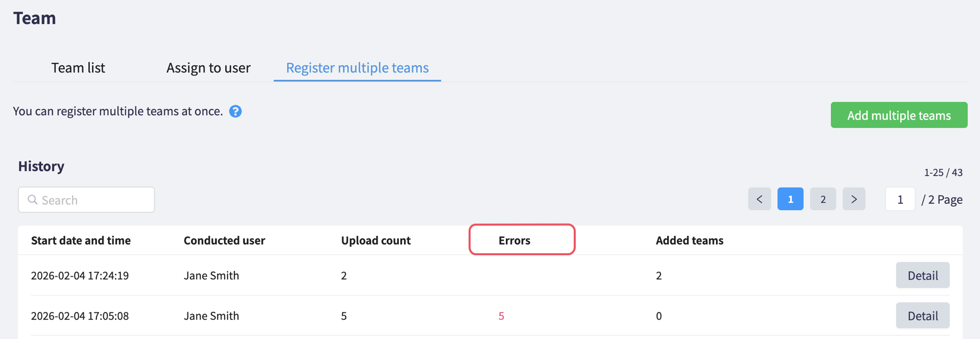980x339 pixels.
Task: Click the blue help question mark icon
Action: tap(235, 111)
